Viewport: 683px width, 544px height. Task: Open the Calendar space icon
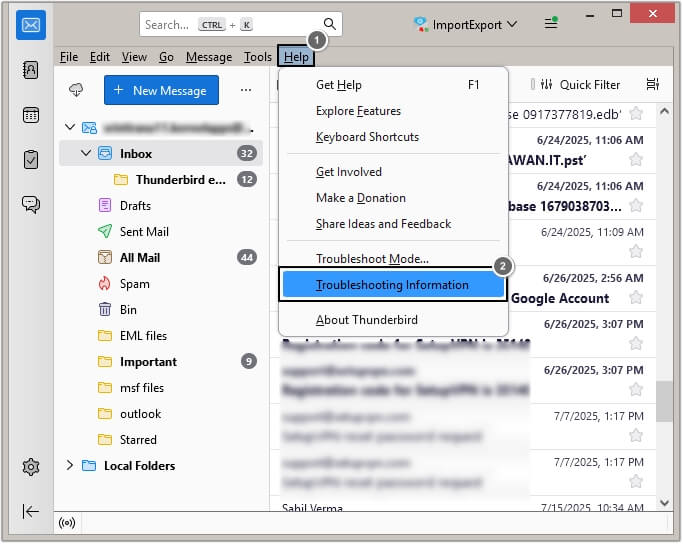pyautogui.click(x=31, y=114)
